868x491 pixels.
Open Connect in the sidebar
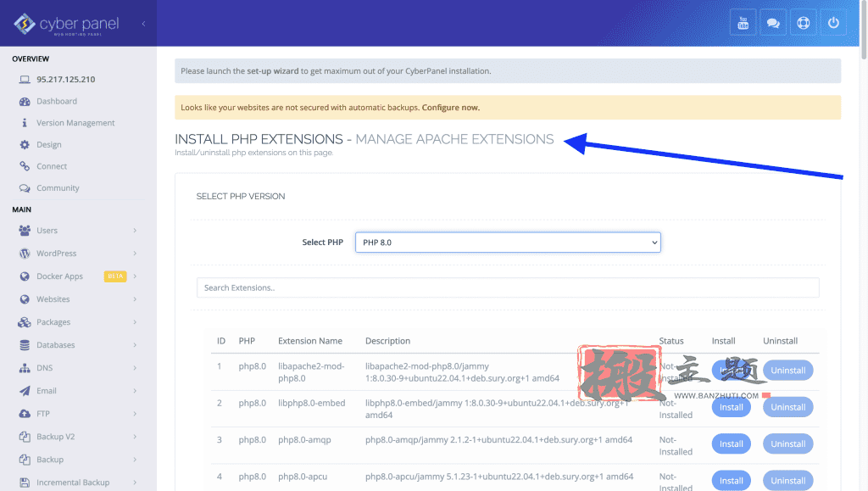(52, 166)
